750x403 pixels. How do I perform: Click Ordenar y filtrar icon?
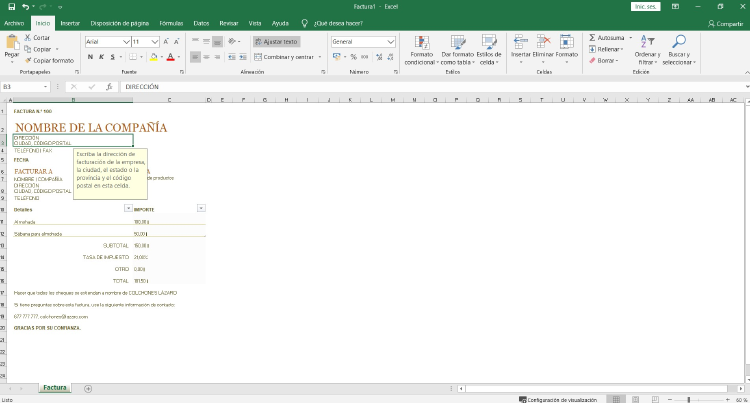pyautogui.click(x=648, y=43)
